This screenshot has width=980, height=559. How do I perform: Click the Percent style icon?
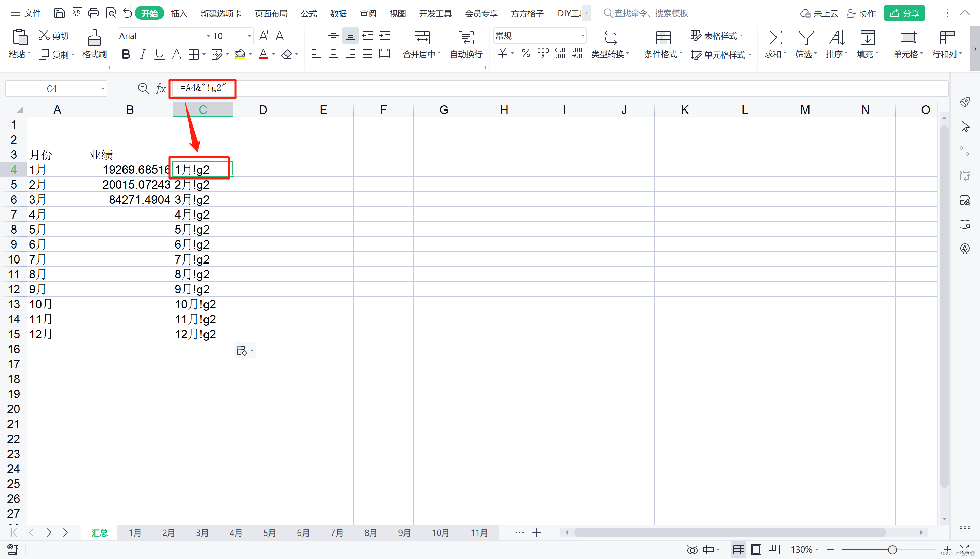tap(526, 53)
